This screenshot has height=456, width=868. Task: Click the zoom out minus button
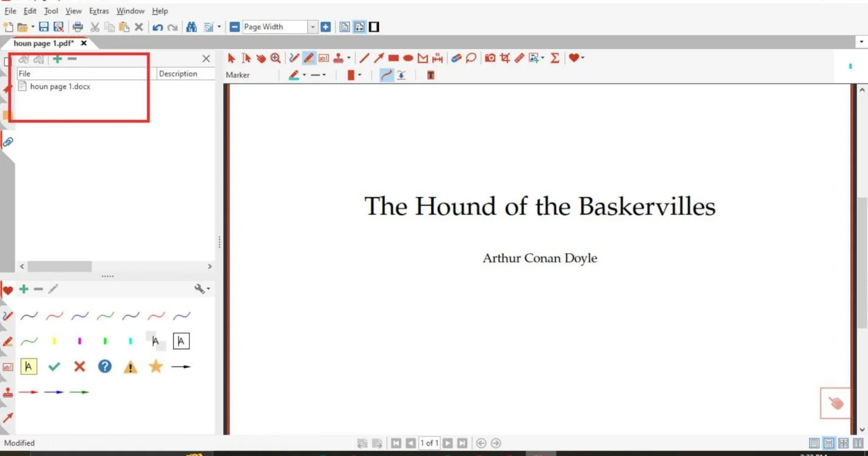click(x=234, y=27)
